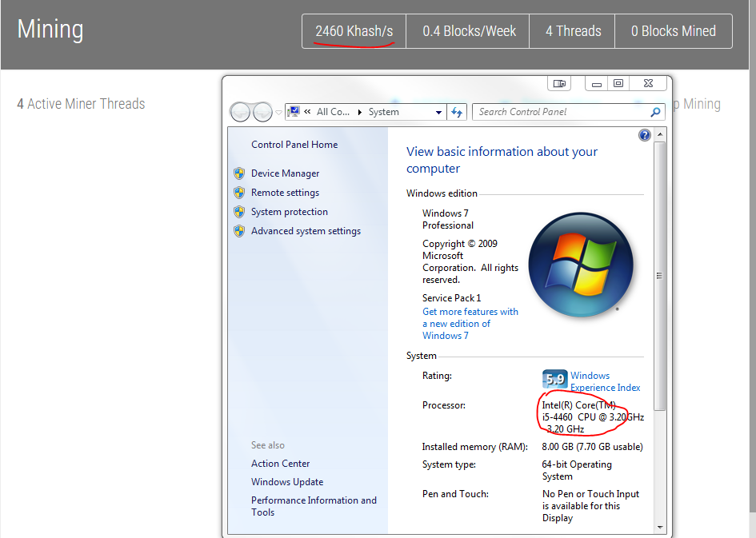Click the Remote settings shield icon
Screen dimensions: 756x538
click(x=239, y=193)
